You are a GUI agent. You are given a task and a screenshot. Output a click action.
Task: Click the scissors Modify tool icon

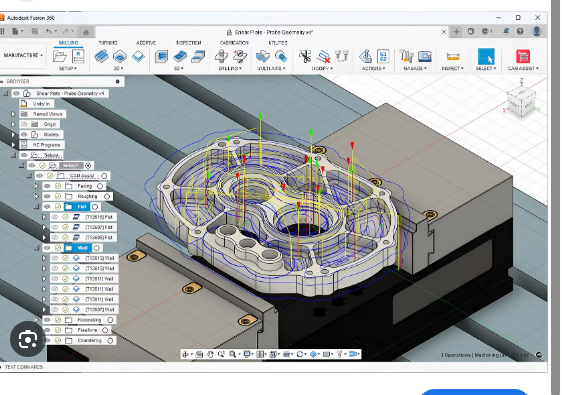(x=305, y=56)
